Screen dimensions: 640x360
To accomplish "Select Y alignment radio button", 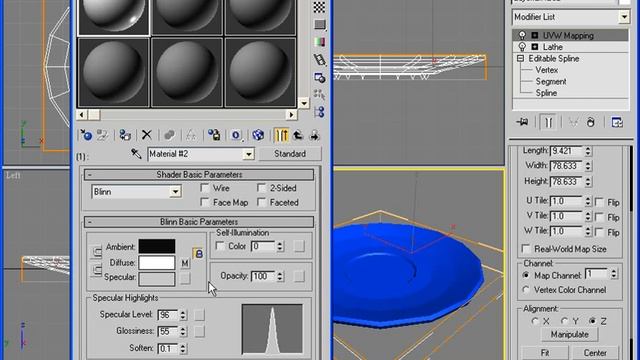I will 564,322.
